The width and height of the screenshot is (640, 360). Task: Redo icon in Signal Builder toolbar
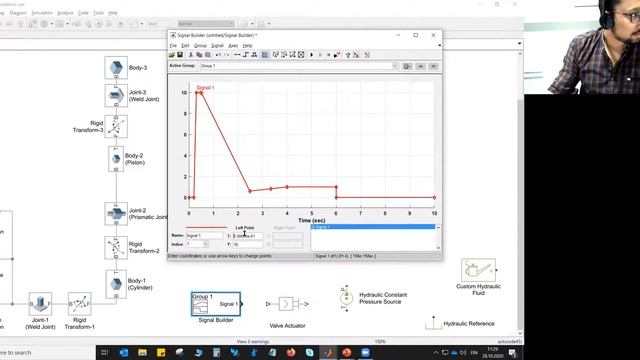coord(227,55)
